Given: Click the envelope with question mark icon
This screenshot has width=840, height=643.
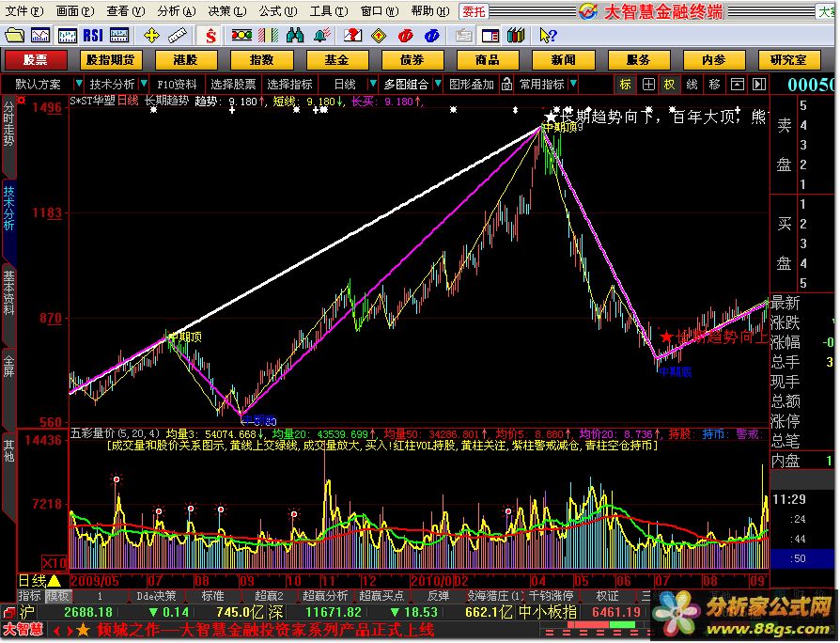Looking at the screenshot, I should pyautogui.click(x=352, y=36).
